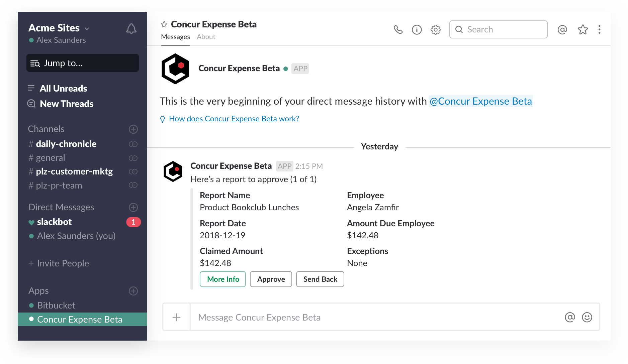Approve Angela Zamfir's expense report
The height and width of the screenshot is (364, 628).
point(271,279)
